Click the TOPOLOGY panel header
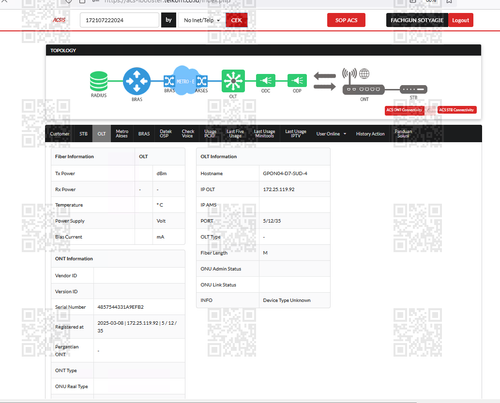This screenshot has height=403, width=500. pos(263,50)
